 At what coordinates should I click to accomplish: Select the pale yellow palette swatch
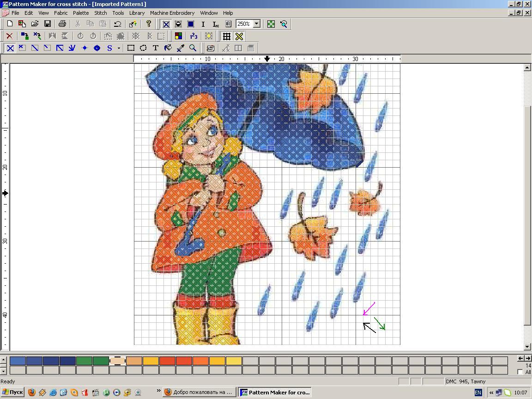[234, 361]
